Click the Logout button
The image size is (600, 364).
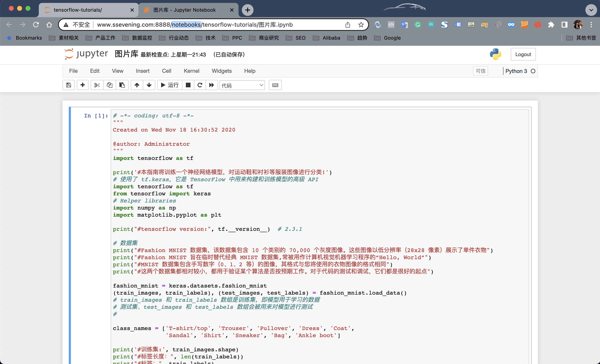pyautogui.click(x=523, y=54)
